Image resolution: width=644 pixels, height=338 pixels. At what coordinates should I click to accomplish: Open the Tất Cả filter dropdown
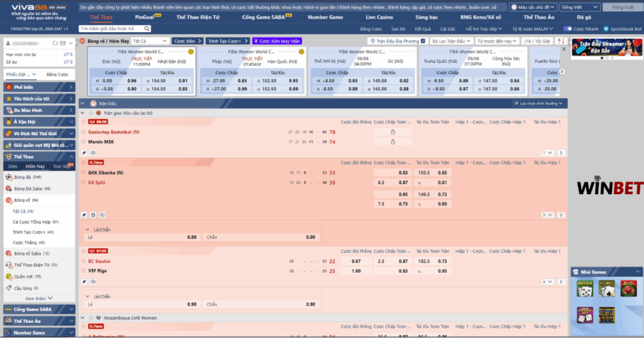[150, 41]
